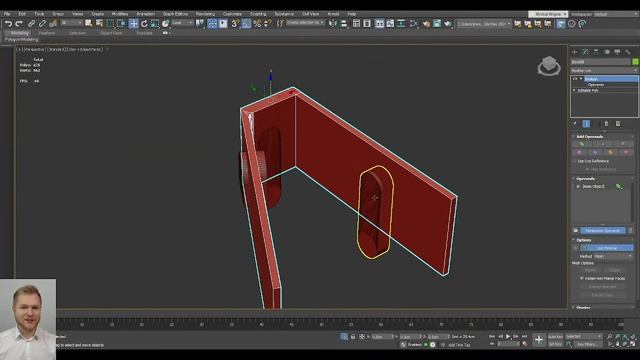The width and height of the screenshot is (640, 360).
Task: Open the Modifier List dropdown
Action: [x=604, y=71]
